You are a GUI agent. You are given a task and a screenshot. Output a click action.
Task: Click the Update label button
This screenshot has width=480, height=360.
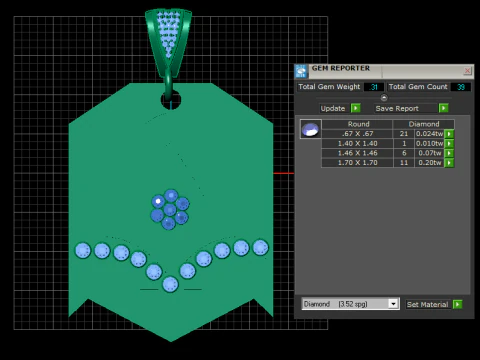334,108
